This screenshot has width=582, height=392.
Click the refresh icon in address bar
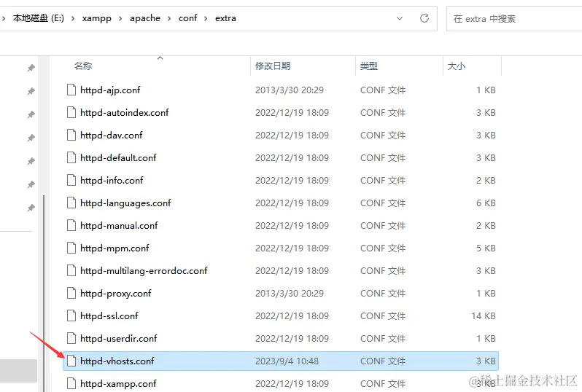point(424,18)
